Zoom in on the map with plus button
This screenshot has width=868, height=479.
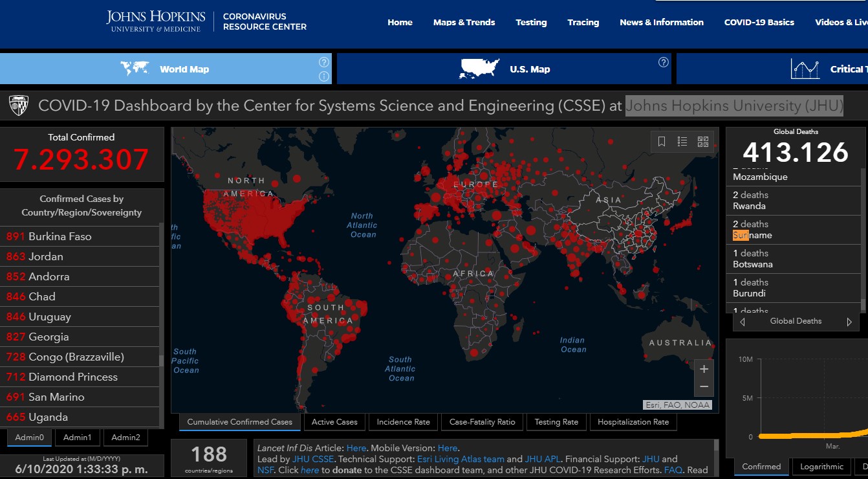[704, 369]
